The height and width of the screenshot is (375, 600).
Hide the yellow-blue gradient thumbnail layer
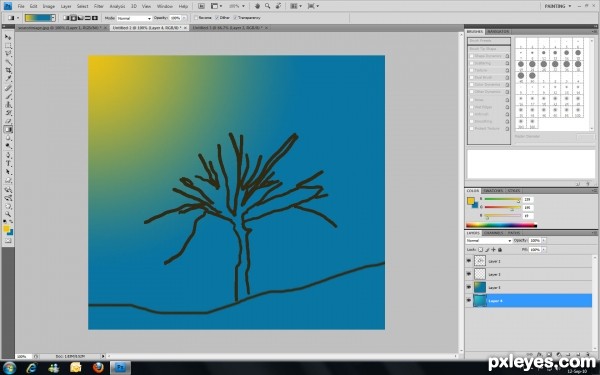pos(469,287)
